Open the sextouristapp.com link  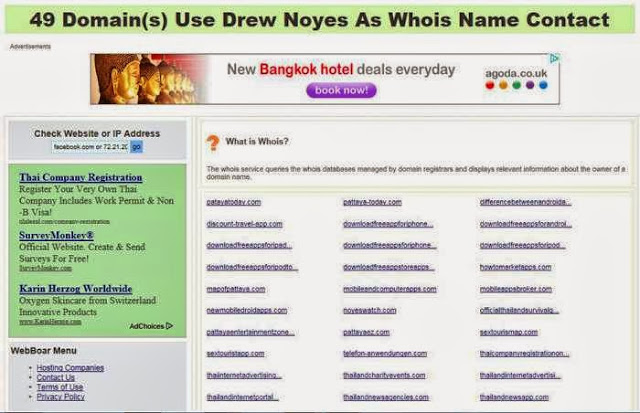[x=236, y=353]
